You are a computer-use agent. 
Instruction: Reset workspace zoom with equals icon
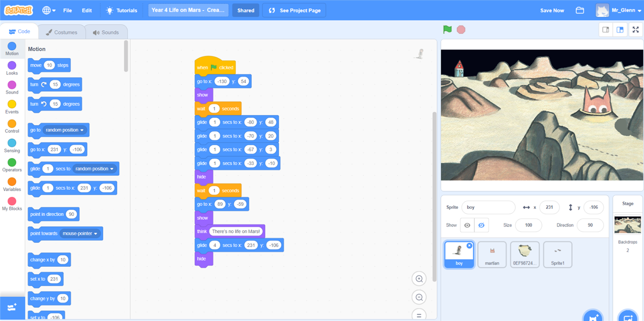pyautogui.click(x=419, y=314)
